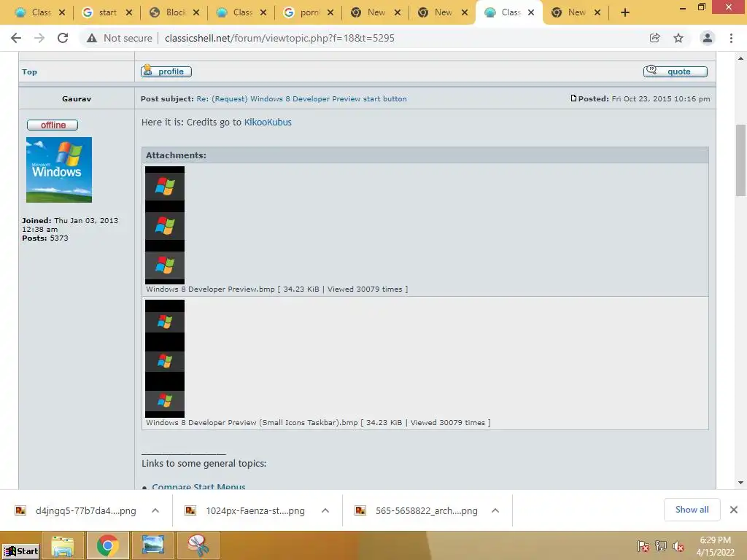The image size is (747, 560).
Task: Open Windows 8 Developer Preview.bmp image
Action: 165,225
